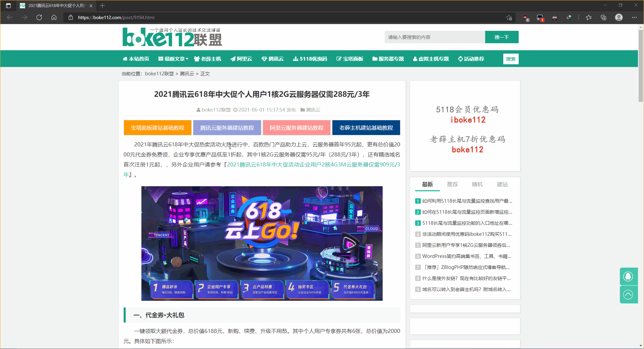Open 域名可以转入到老薛主机吗 article

point(466,289)
